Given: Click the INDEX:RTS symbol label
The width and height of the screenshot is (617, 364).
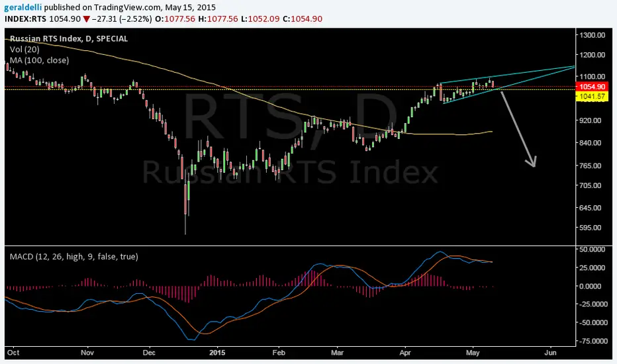Looking at the screenshot, I should (x=26, y=19).
